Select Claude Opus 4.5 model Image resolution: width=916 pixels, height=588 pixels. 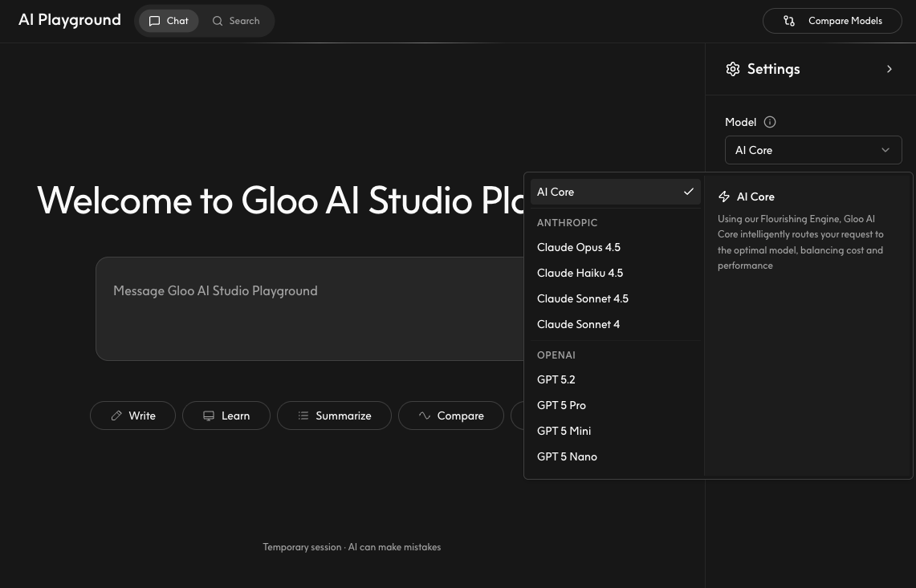coord(616,248)
